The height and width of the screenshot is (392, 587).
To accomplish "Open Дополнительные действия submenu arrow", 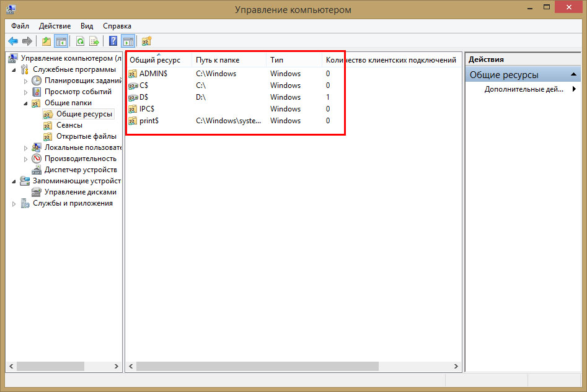I will (x=574, y=89).
